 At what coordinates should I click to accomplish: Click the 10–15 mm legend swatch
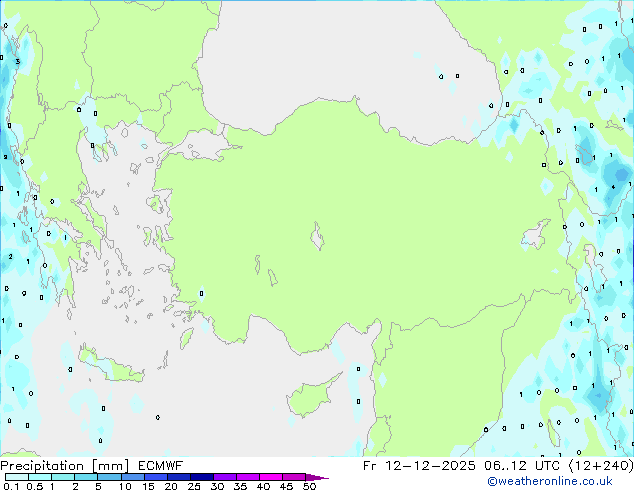(132, 477)
